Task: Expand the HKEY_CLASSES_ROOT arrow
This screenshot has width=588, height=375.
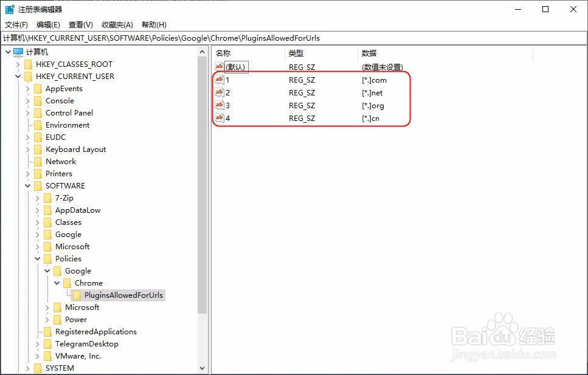Action: click(x=18, y=64)
